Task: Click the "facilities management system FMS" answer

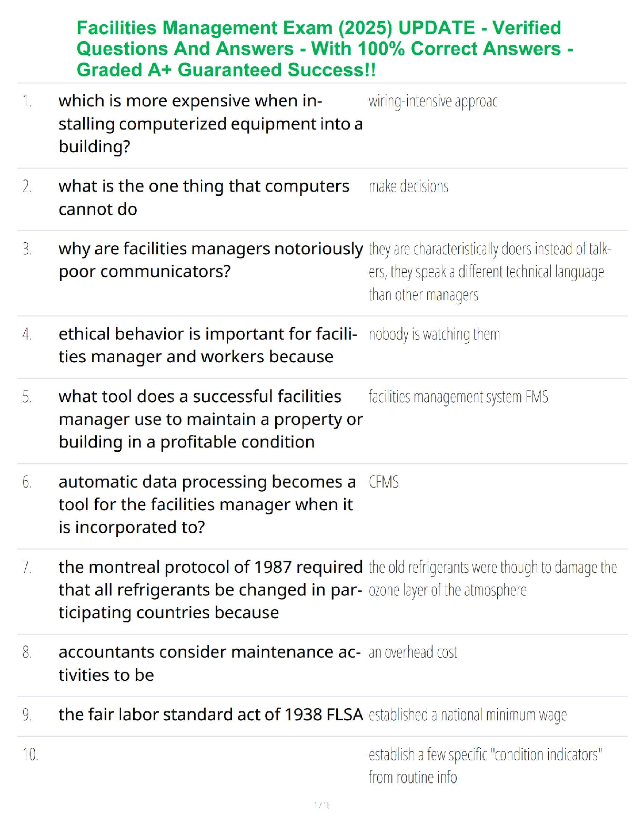Action: [458, 396]
